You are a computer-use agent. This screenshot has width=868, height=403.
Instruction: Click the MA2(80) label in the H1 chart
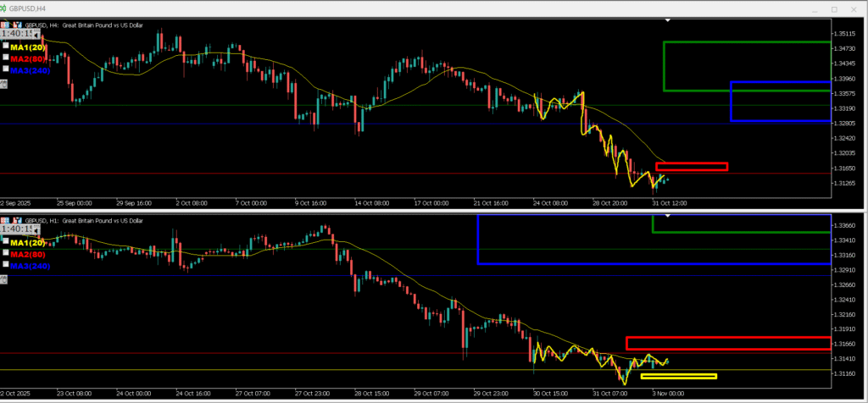click(29, 254)
